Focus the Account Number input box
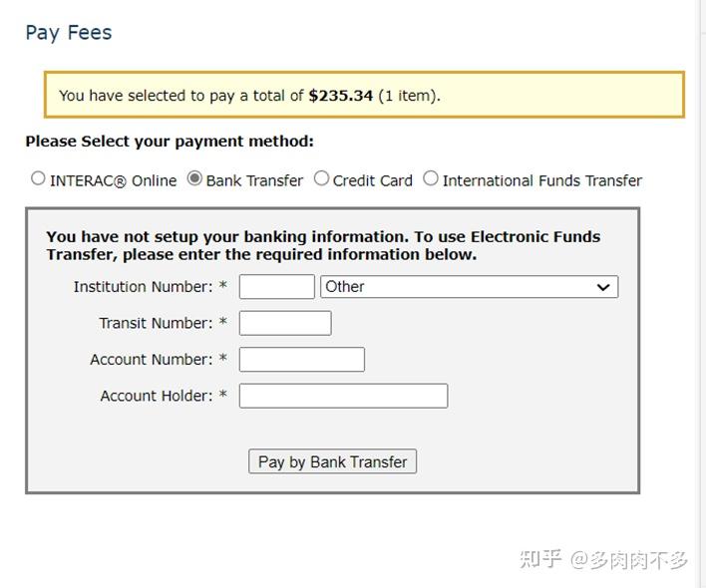Viewport: 706px width, 588px height. (301, 359)
